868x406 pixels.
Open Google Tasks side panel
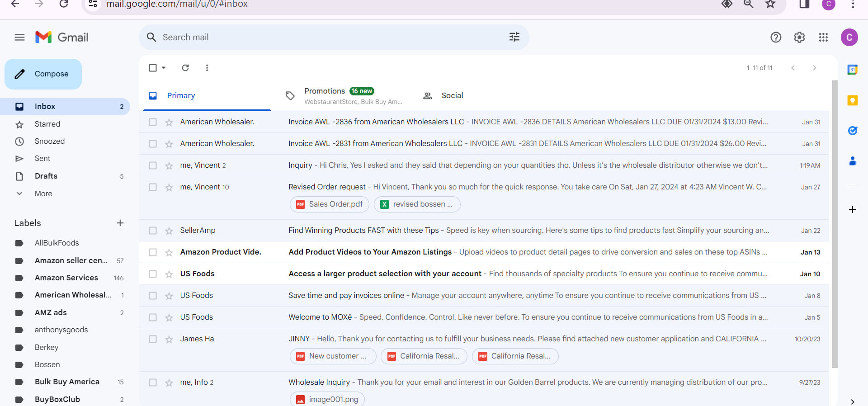[853, 131]
